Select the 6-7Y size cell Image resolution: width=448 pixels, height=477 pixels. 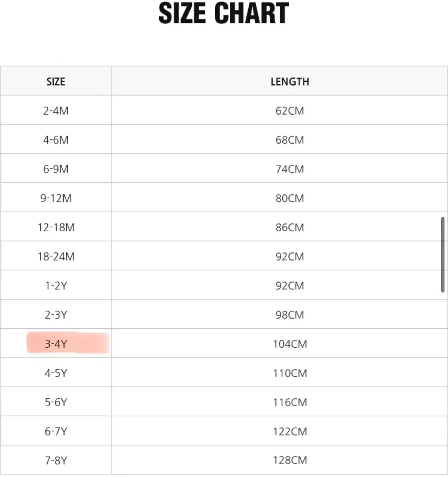(x=56, y=431)
